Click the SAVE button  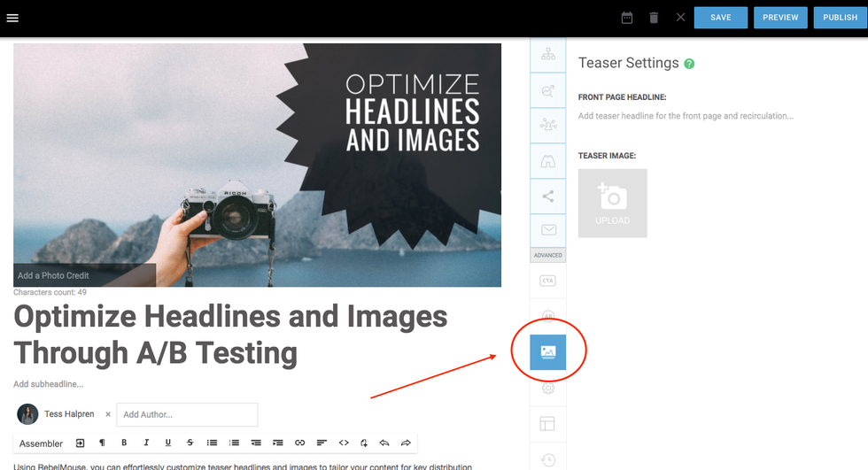point(721,18)
